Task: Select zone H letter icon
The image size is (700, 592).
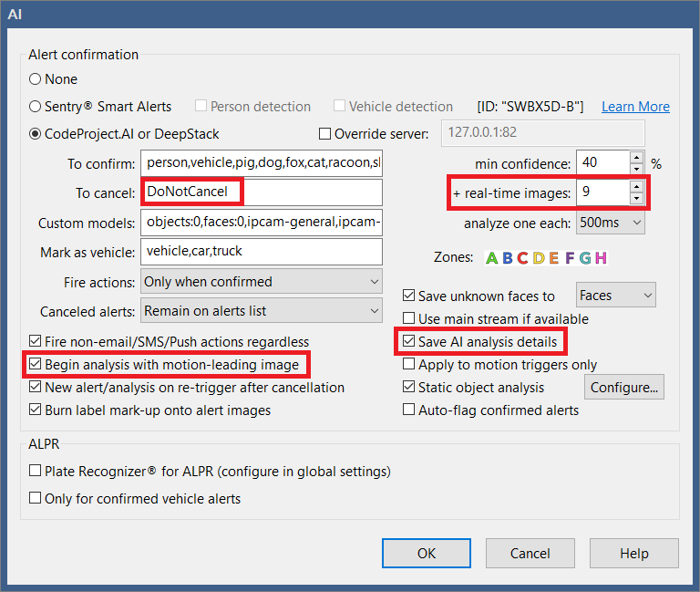Action: 601,258
